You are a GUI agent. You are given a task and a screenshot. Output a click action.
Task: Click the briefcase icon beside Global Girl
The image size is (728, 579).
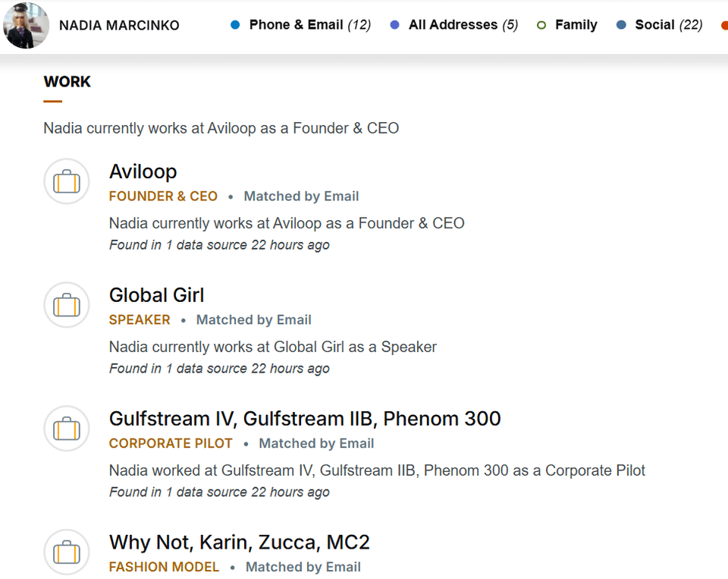pos(67,305)
